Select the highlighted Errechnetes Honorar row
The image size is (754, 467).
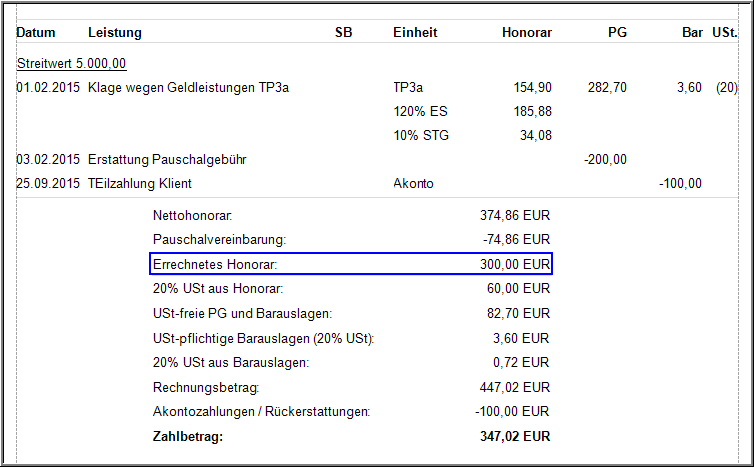click(x=350, y=264)
